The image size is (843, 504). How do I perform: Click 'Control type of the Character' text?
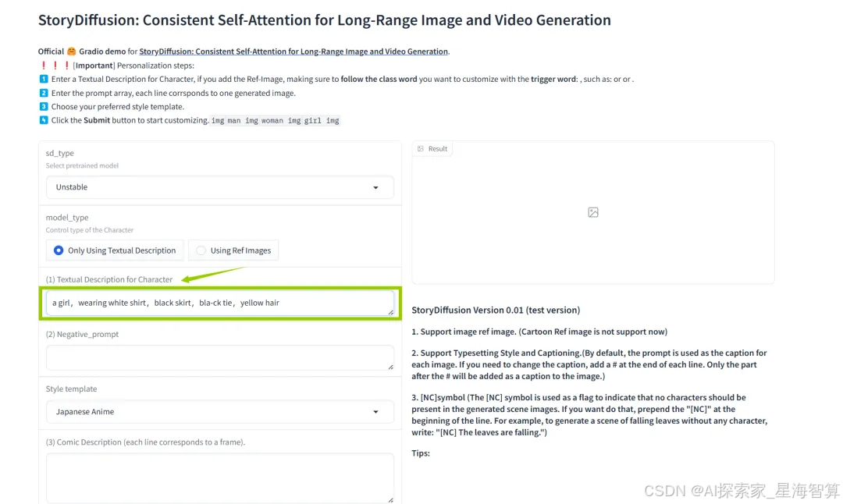pyautogui.click(x=90, y=230)
